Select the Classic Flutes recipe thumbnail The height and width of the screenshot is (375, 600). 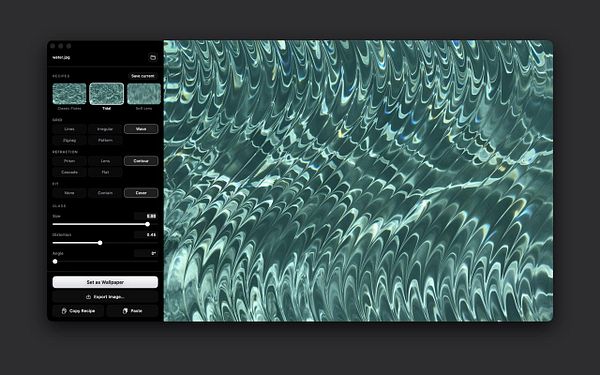click(69, 94)
